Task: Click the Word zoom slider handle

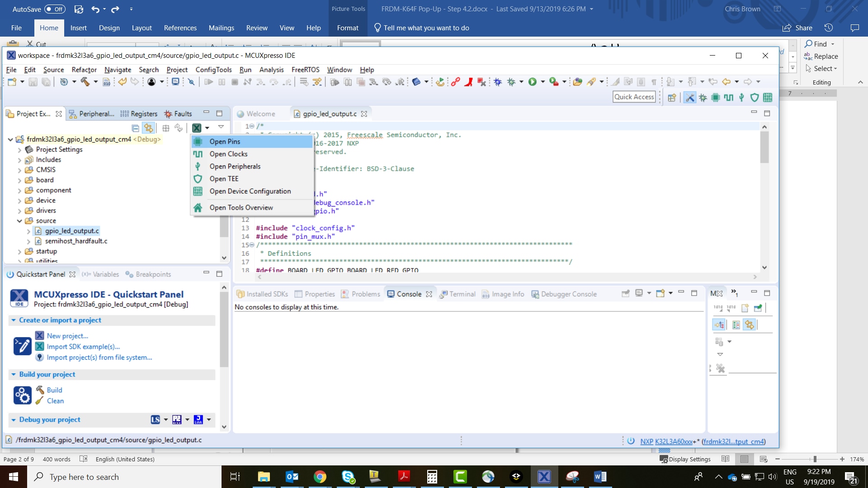Action: [815, 459]
